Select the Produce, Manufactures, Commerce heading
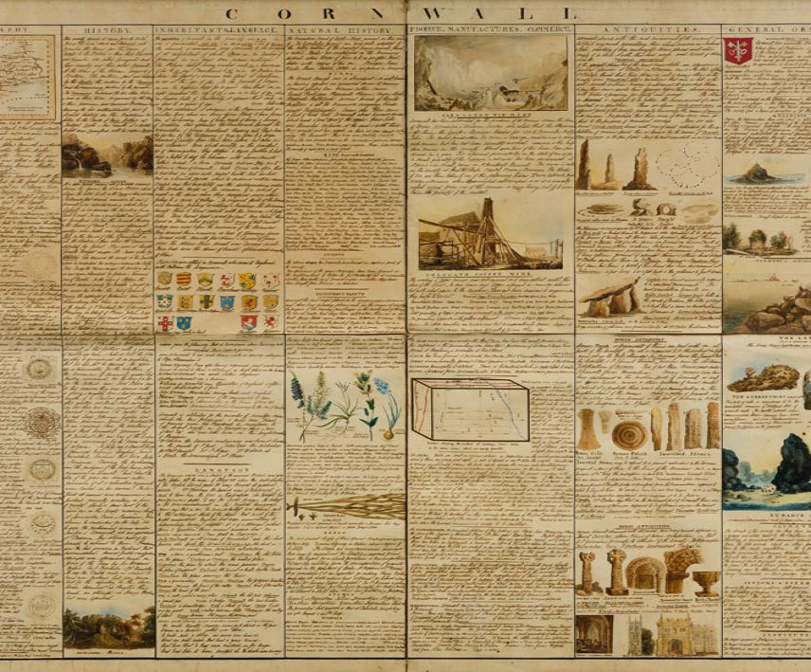811x672 pixels. [x=490, y=30]
